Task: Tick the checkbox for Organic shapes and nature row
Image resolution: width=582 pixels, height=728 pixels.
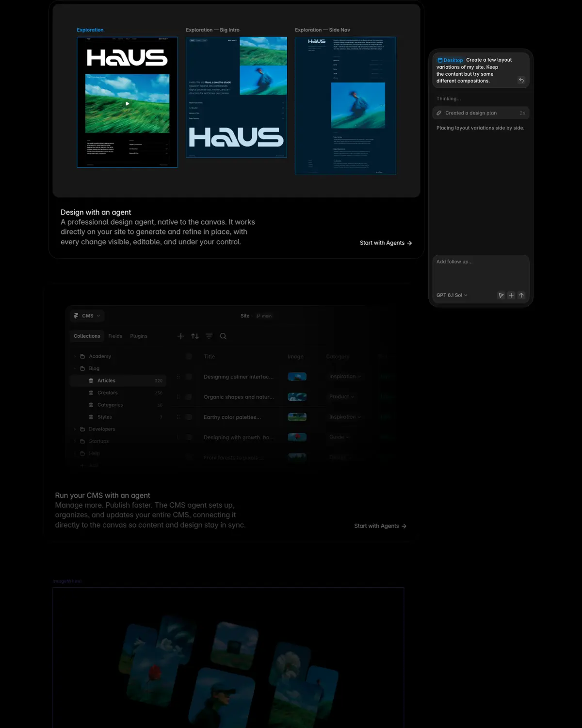Action: click(189, 397)
